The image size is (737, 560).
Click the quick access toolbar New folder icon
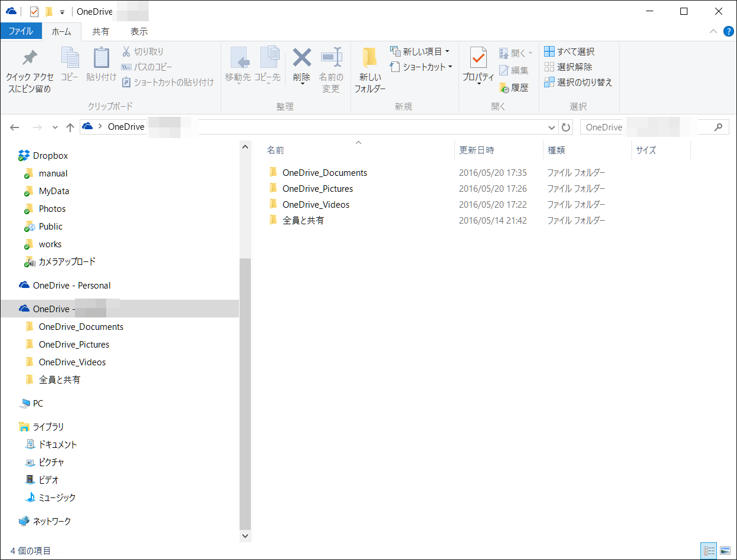[49, 11]
